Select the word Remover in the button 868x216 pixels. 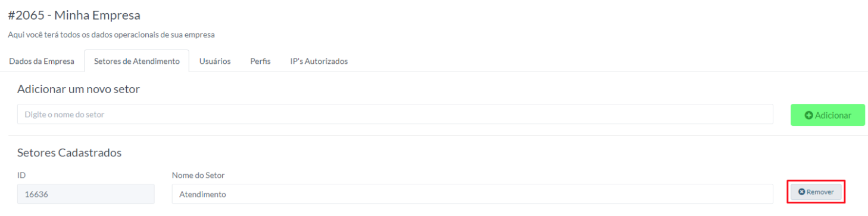(x=820, y=192)
